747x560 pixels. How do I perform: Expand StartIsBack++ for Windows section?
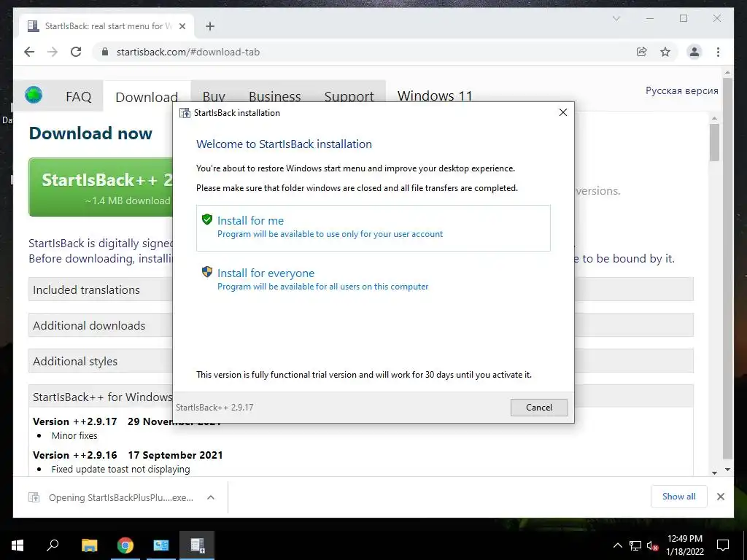click(360, 397)
